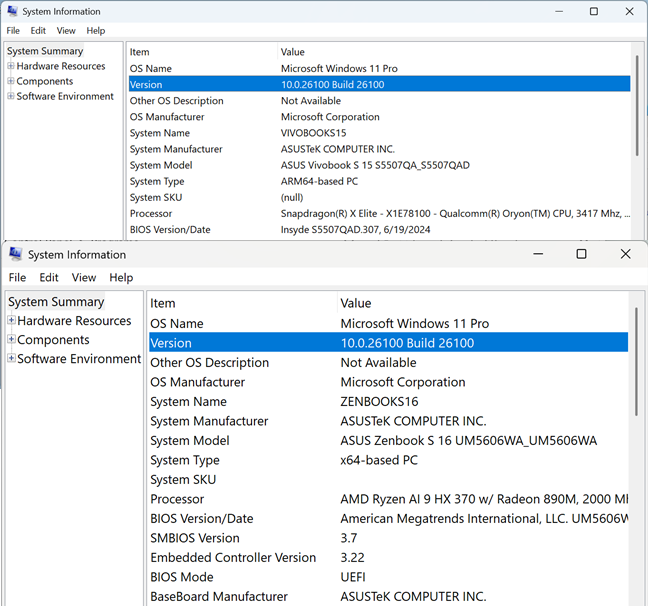This screenshot has width=648, height=606.
Task: Expand Hardware Resources in the top window
Action: (11, 66)
